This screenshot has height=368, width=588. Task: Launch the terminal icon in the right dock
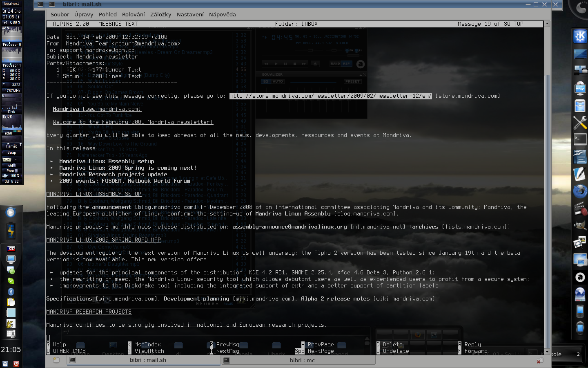click(580, 139)
